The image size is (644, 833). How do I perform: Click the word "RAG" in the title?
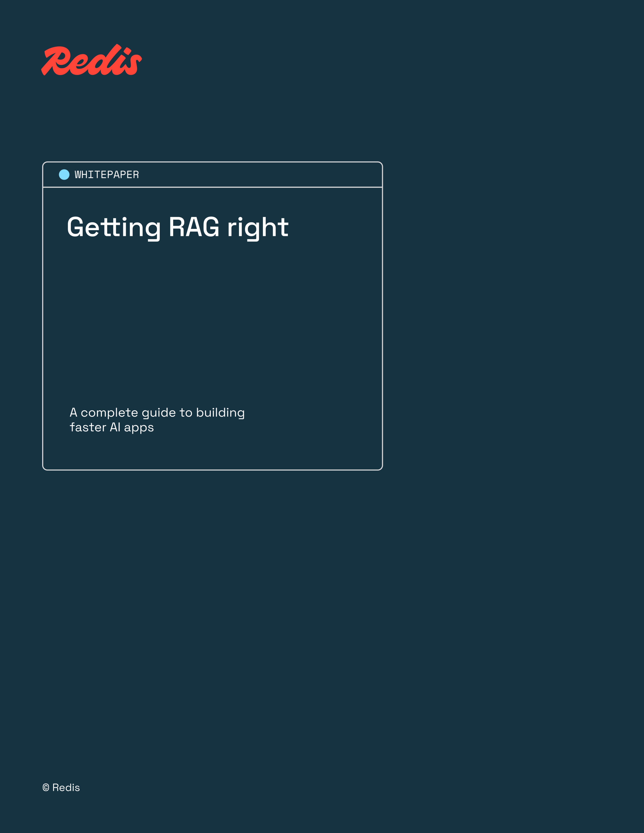click(194, 227)
